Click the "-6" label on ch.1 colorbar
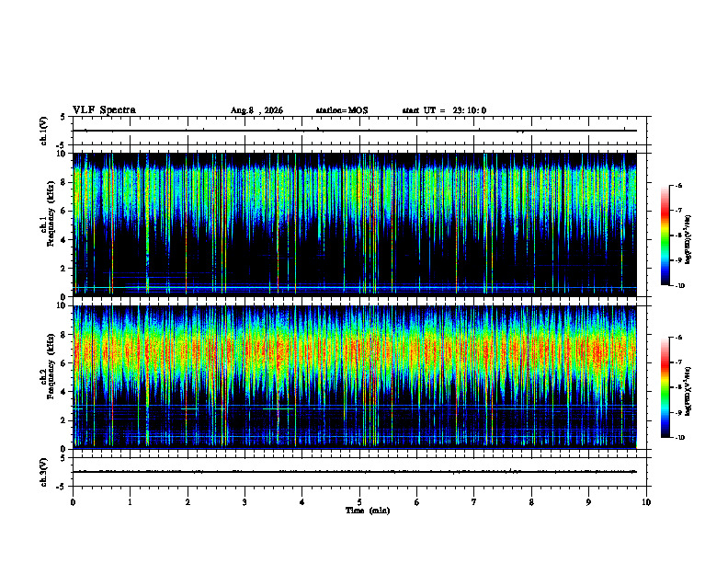The image size is (728, 563). [678, 185]
